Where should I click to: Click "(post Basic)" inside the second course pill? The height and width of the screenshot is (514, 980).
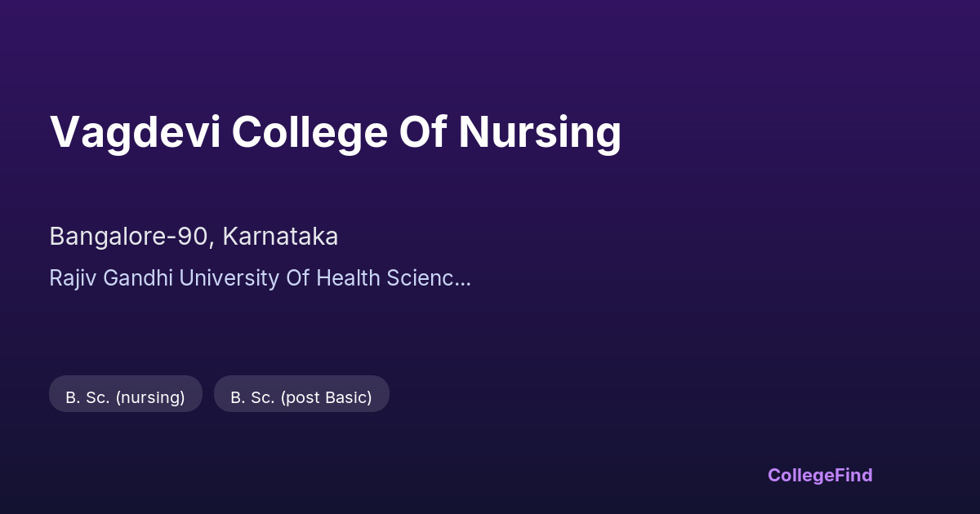tap(326, 397)
